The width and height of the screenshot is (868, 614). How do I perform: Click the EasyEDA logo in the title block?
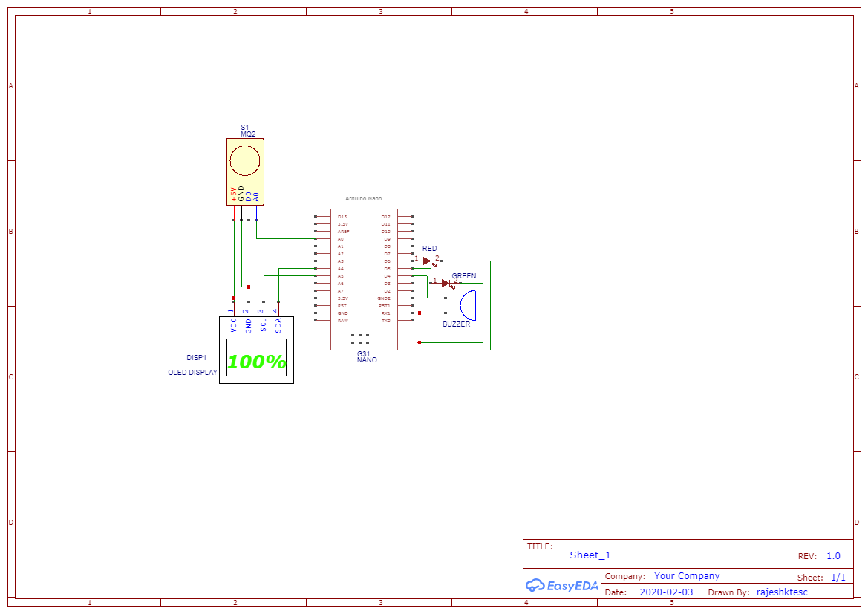point(562,586)
